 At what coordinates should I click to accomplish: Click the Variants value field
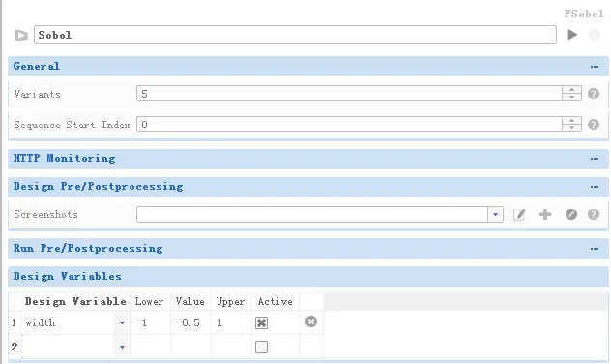349,94
